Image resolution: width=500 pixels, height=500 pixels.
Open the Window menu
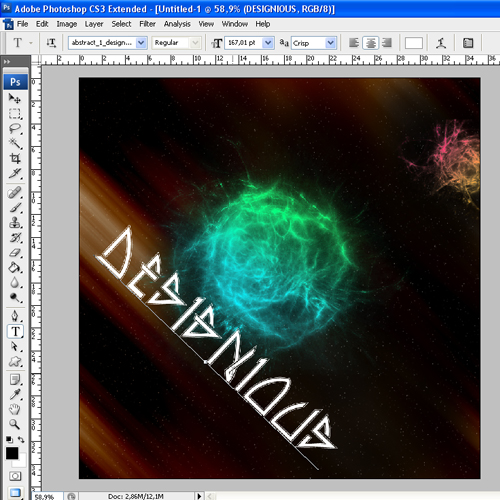click(x=235, y=24)
